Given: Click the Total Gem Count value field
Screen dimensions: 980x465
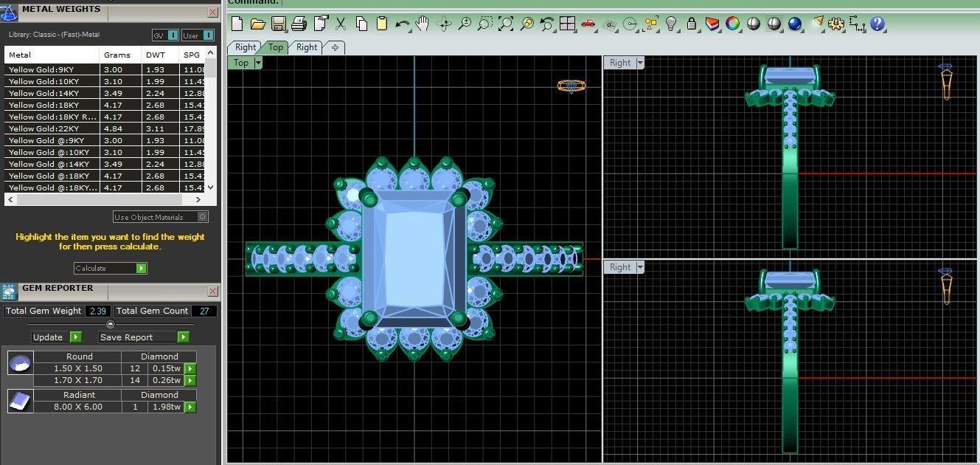Looking at the screenshot, I should (204, 311).
